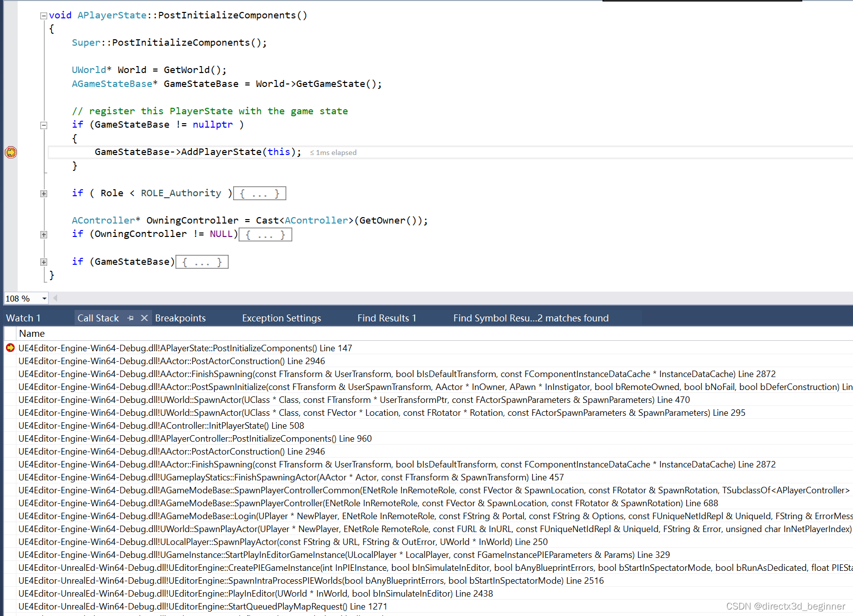Click the register this PlayerState comment line
Image resolution: width=853 pixels, height=616 pixels.
click(210, 111)
